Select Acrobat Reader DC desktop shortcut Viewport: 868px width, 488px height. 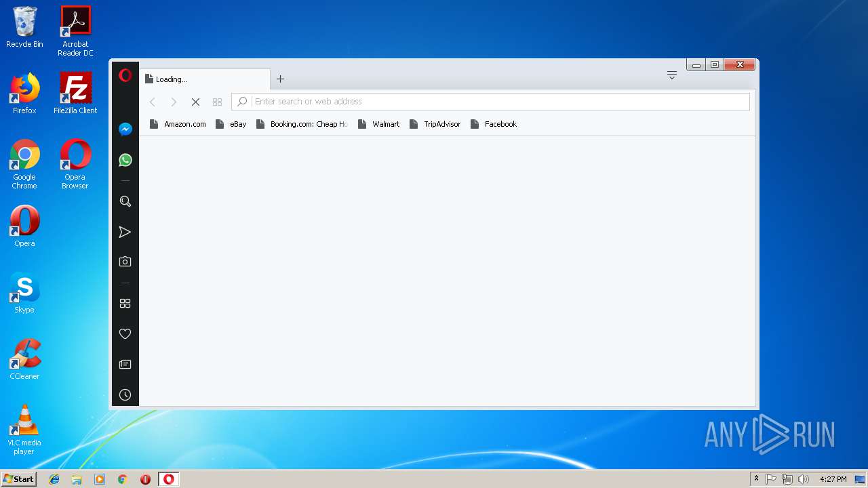(x=75, y=31)
